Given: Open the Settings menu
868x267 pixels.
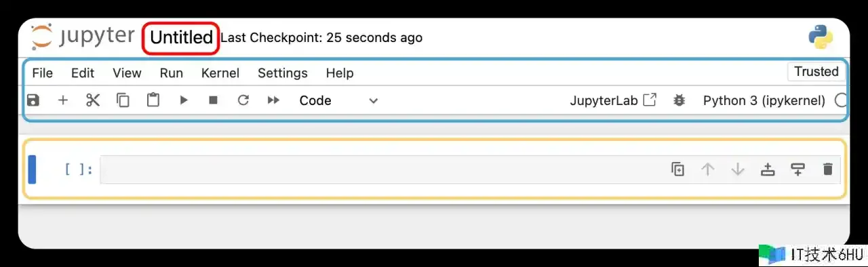Looking at the screenshot, I should click(x=282, y=73).
